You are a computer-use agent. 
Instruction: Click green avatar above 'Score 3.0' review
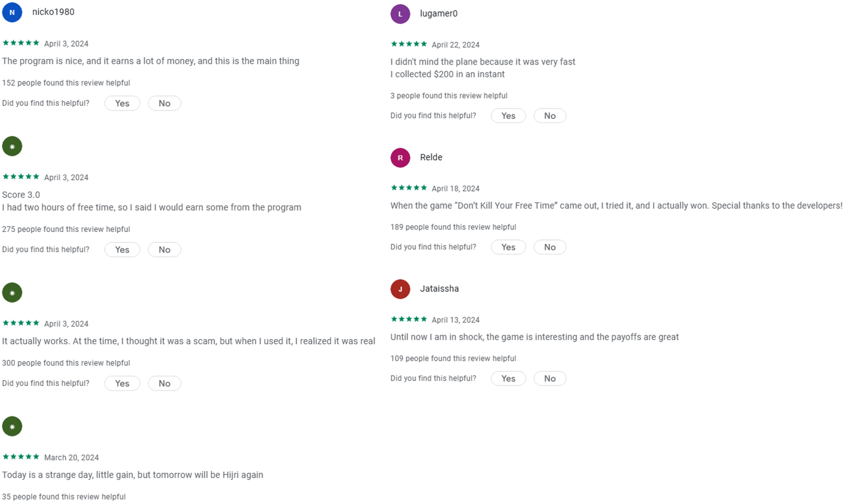(x=12, y=147)
